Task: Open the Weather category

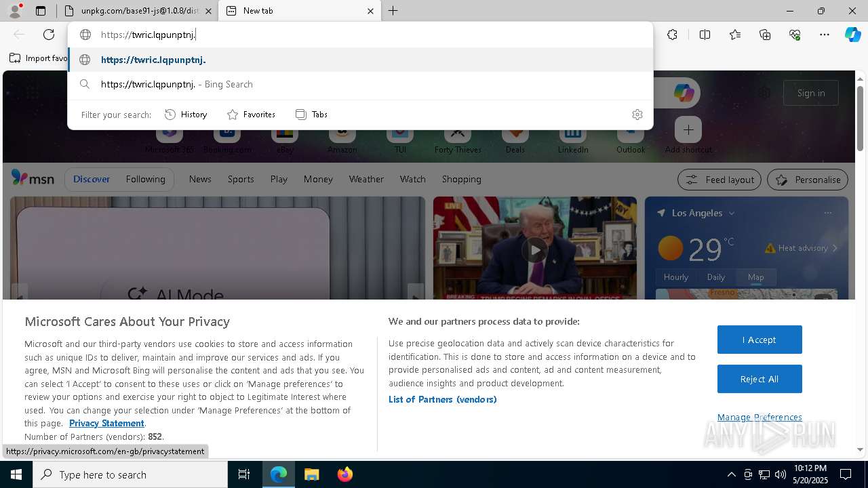Action: pyautogui.click(x=366, y=179)
